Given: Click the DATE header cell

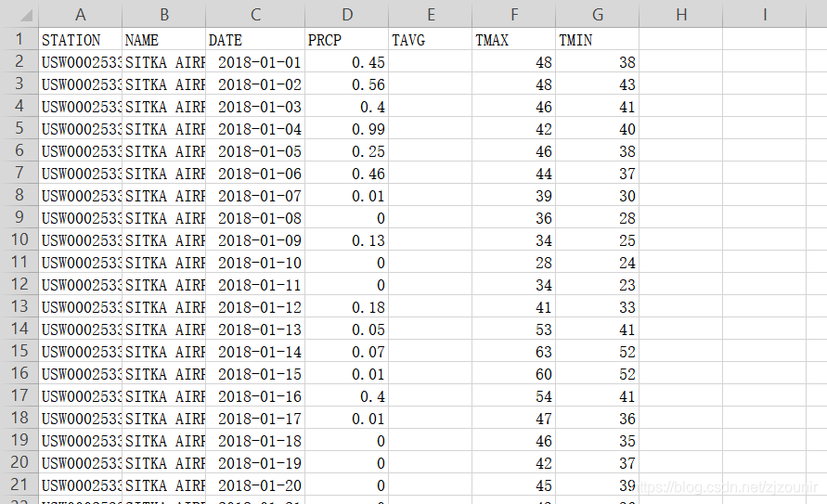Looking at the screenshot, I should pyautogui.click(x=255, y=40).
